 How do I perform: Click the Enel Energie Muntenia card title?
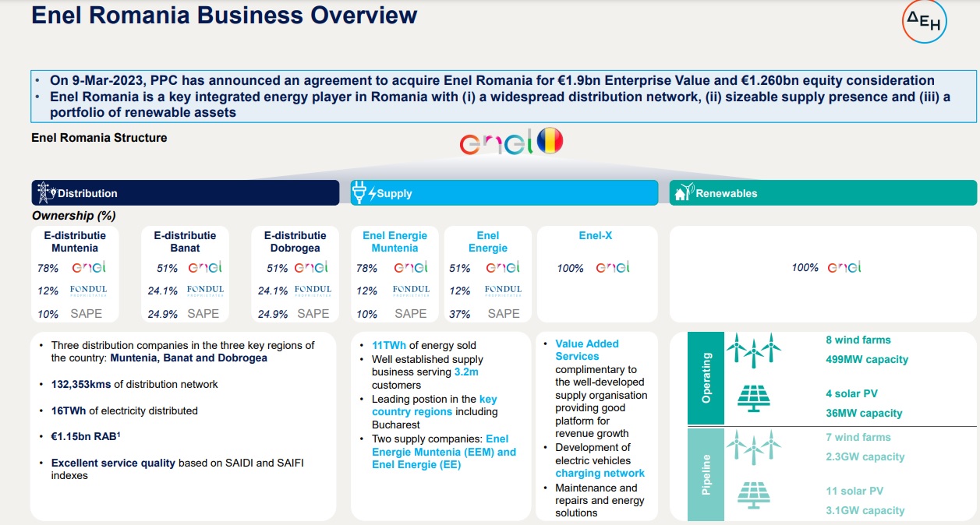click(394, 241)
